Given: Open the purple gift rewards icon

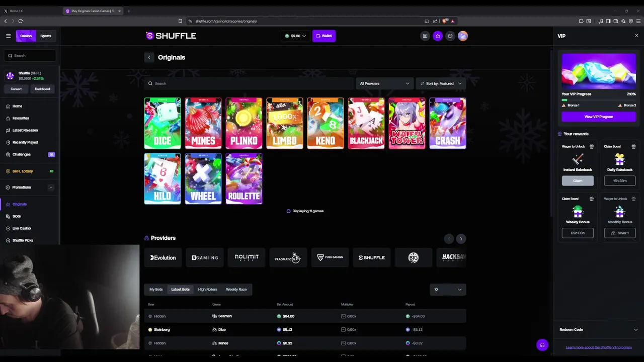Looking at the screenshot, I should point(438,36).
